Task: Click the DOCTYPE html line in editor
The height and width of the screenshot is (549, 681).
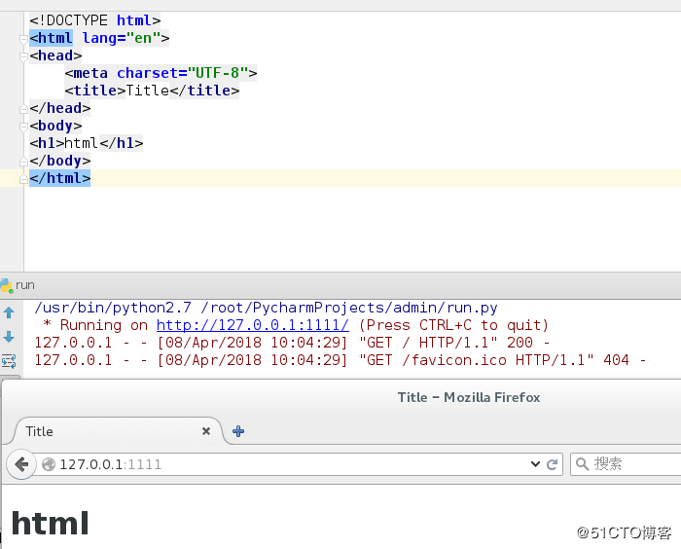Action: (95, 20)
